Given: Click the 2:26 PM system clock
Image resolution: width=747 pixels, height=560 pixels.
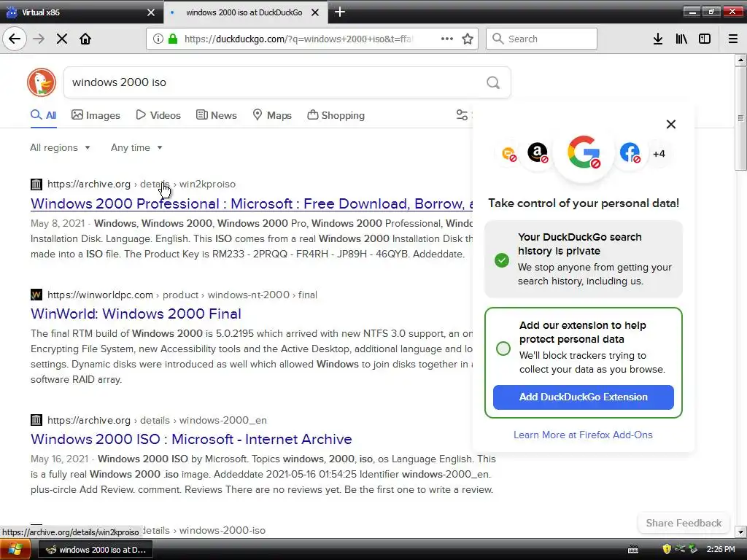Looking at the screenshot, I should [x=721, y=549].
